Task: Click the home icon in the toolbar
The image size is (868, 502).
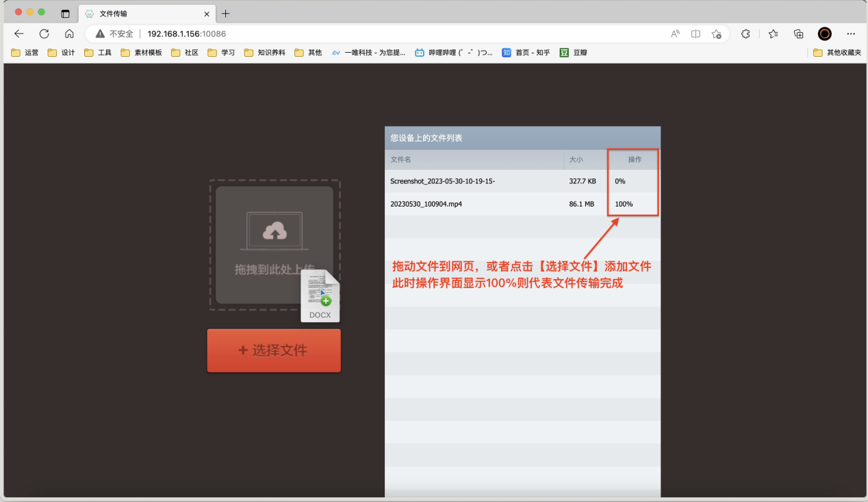Action: pyautogui.click(x=68, y=33)
